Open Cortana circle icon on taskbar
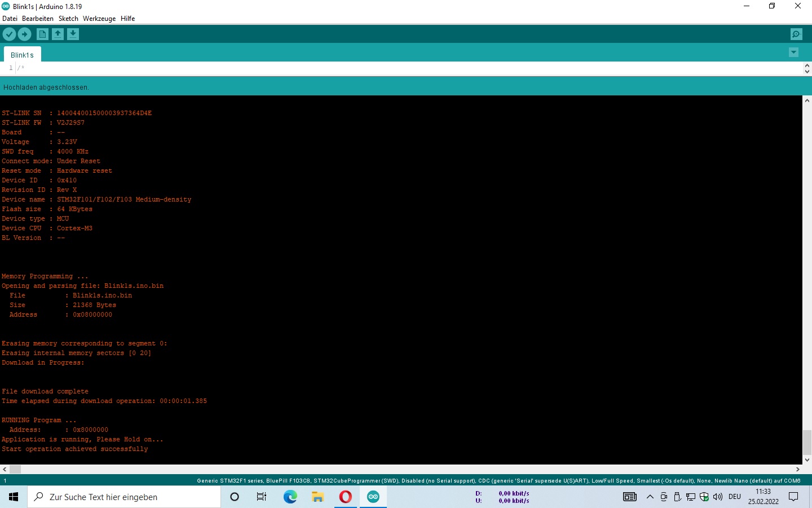Image resolution: width=812 pixels, height=508 pixels. tap(235, 497)
